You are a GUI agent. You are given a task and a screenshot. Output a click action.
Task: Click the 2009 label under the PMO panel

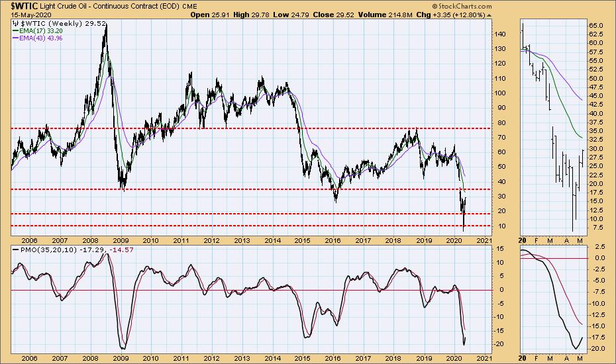(x=121, y=358)
